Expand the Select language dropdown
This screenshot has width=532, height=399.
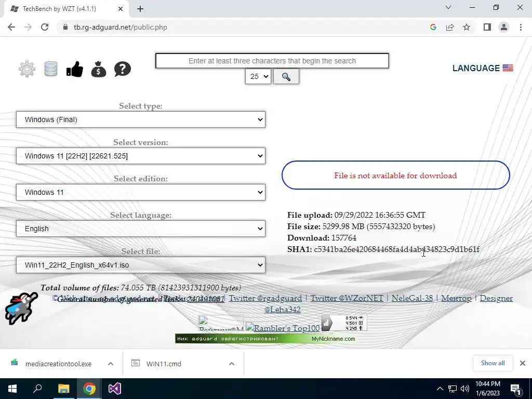[x=141, y=229]
